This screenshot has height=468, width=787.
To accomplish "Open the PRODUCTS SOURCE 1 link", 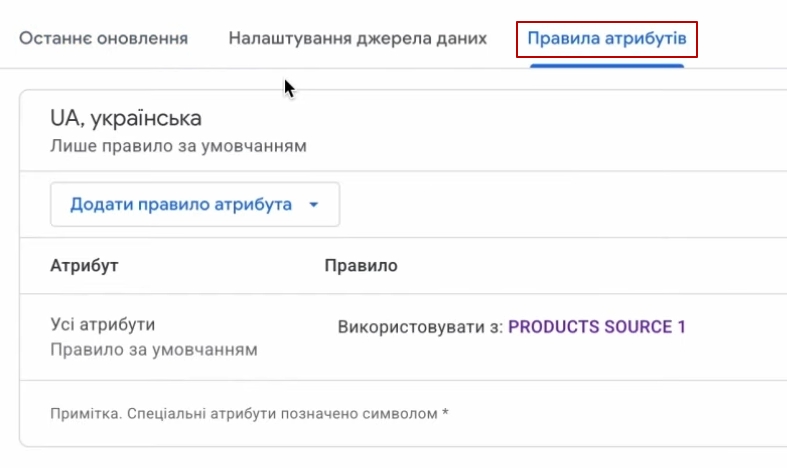I will pos(597,327).
